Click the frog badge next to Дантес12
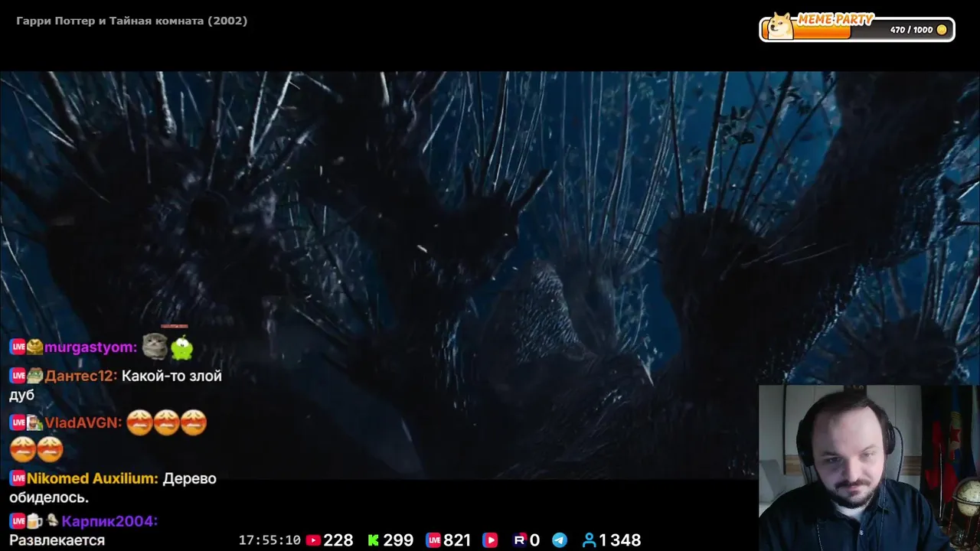Screen dimensions: 980x551 (35, 376)
